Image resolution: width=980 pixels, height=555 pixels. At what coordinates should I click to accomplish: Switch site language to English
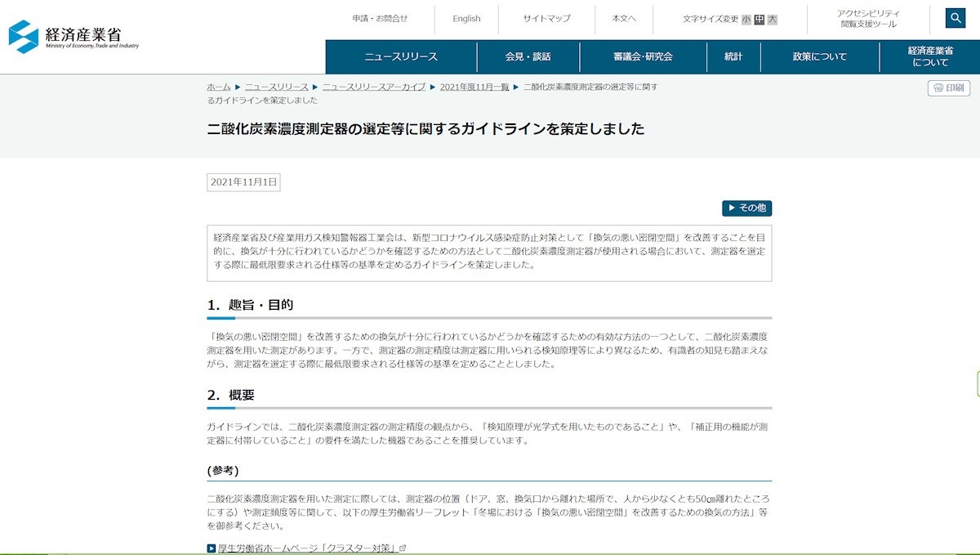click(x=466, y=19)
